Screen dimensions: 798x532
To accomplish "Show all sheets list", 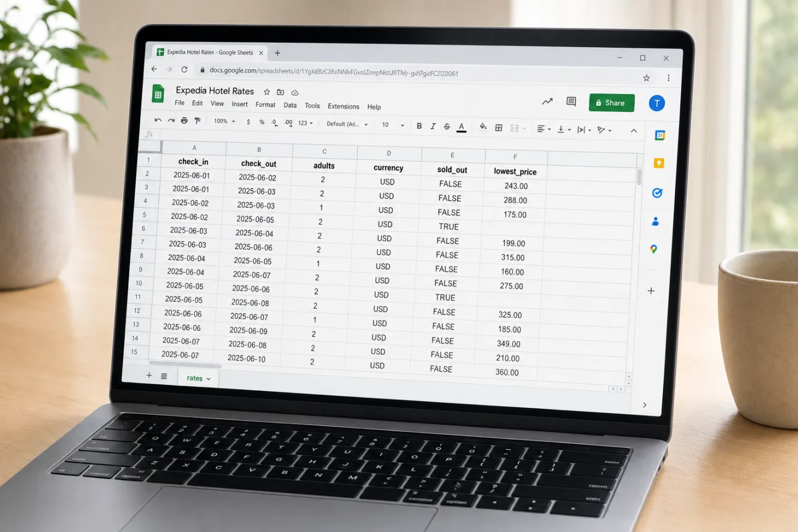I will click(x=164, y=376).
